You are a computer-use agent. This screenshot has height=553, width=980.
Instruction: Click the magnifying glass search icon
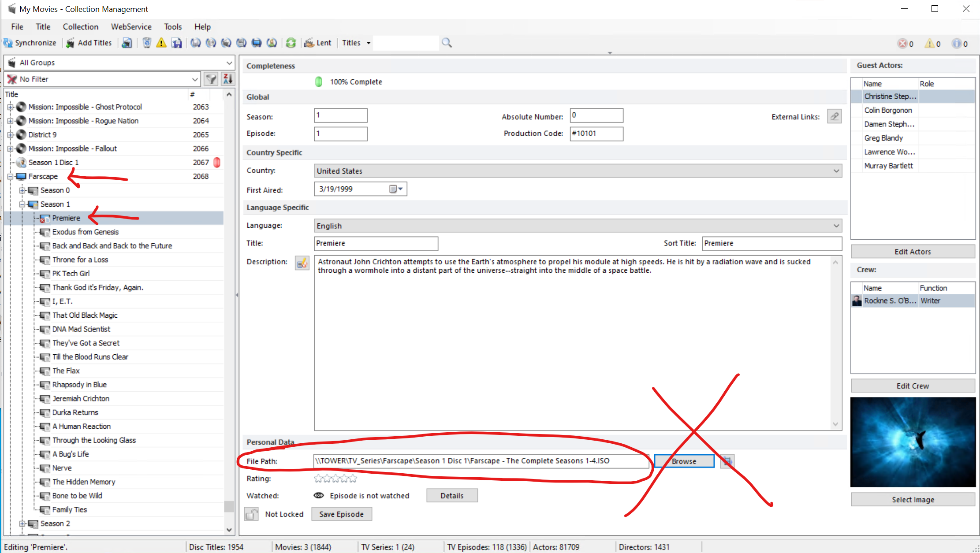point(447,43)
